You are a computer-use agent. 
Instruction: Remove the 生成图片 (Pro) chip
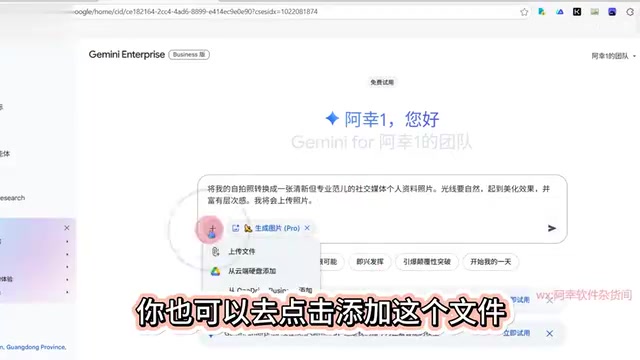click(307, 228)
